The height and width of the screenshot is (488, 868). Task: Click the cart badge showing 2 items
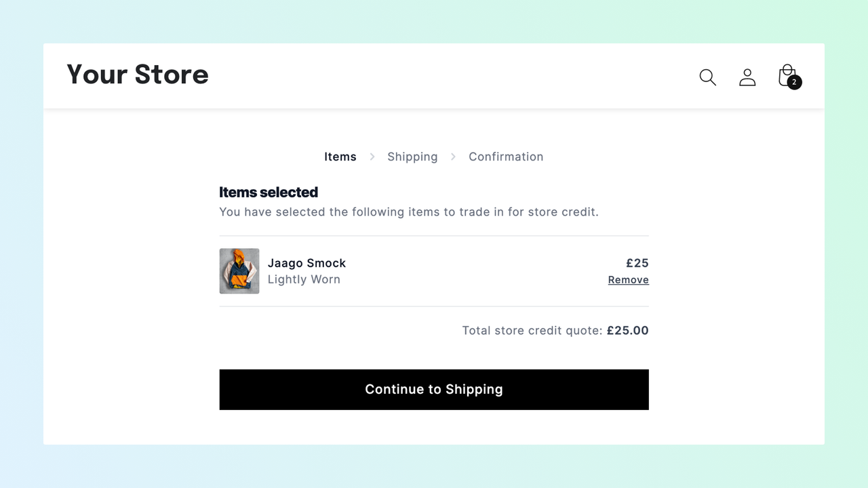point(794,83)
